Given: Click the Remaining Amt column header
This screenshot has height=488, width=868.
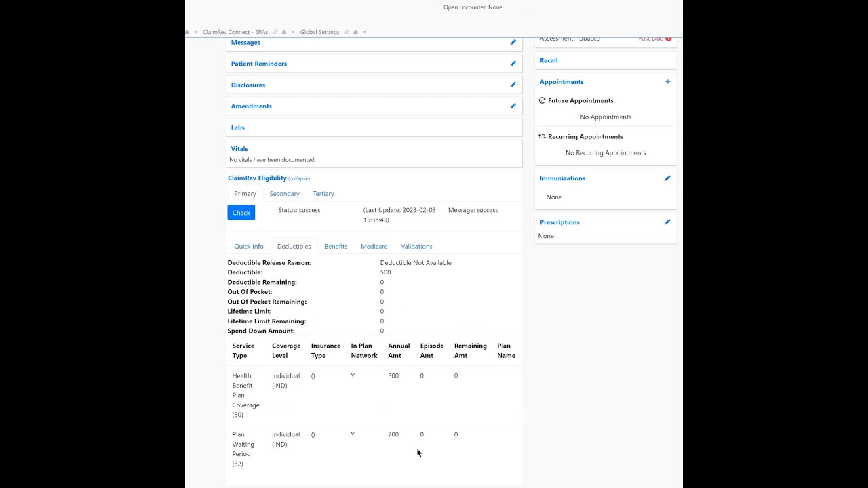Looking at the screenshot, I should (x=471, y=350).
